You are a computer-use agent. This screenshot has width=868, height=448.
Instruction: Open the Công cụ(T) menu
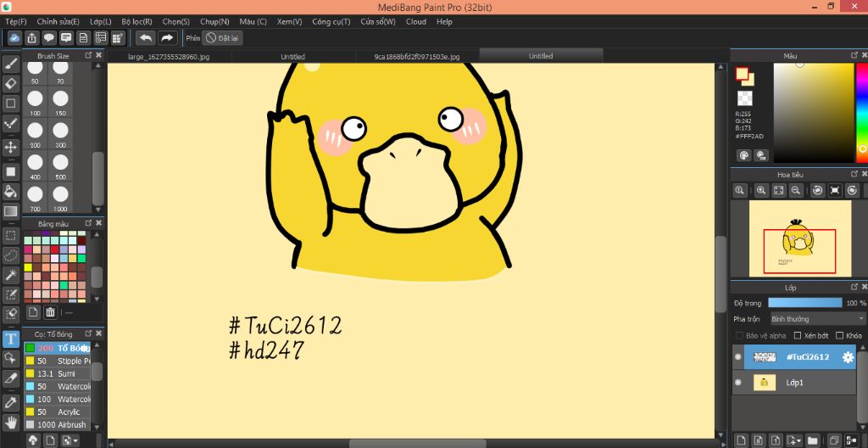[x=331, y=21]
